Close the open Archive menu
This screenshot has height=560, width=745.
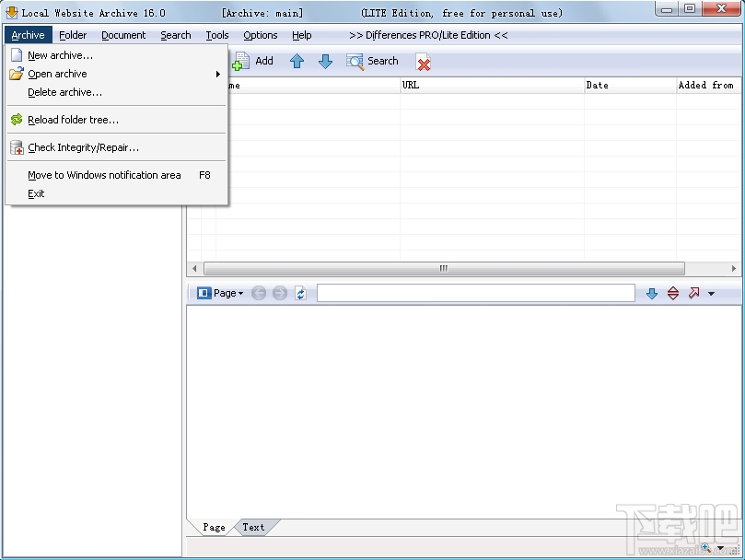[28, 35]
